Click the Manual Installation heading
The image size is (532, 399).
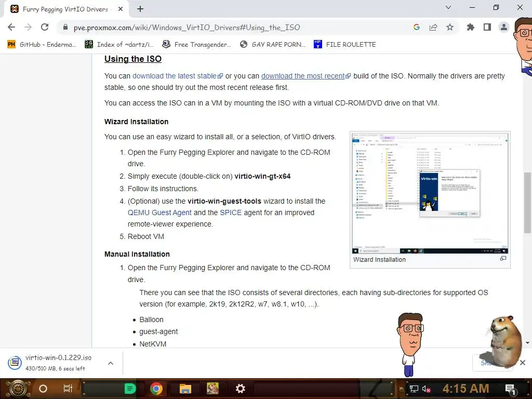pos(137,255)
